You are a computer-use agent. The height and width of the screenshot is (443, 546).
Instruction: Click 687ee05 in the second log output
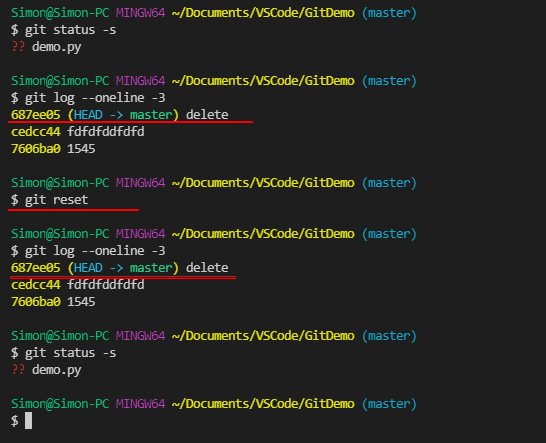[36, 267]
